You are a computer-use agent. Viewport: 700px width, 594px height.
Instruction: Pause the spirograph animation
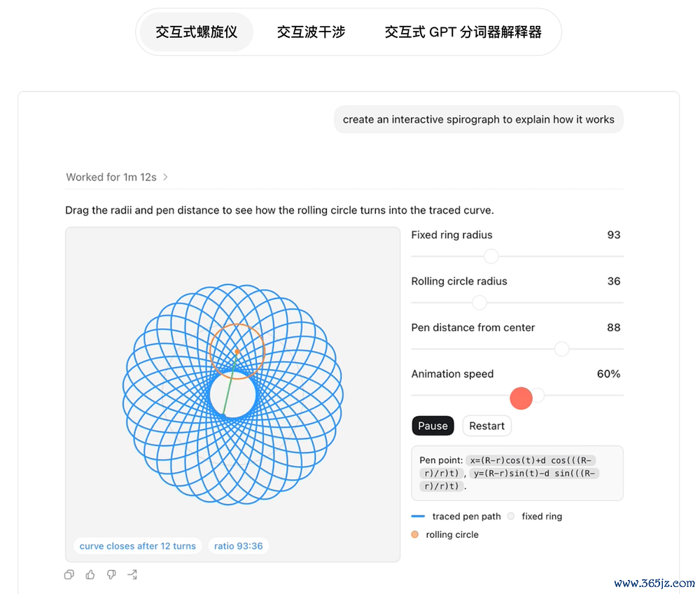(x=433, y=426)
